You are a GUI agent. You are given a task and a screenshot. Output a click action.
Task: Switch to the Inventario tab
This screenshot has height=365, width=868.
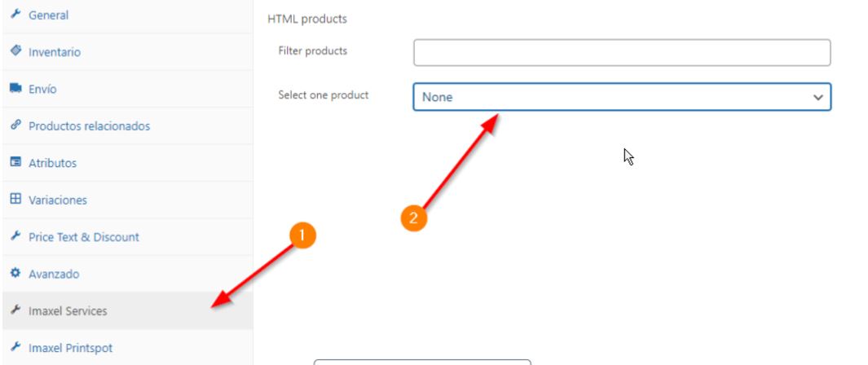[x=55, y=52]
